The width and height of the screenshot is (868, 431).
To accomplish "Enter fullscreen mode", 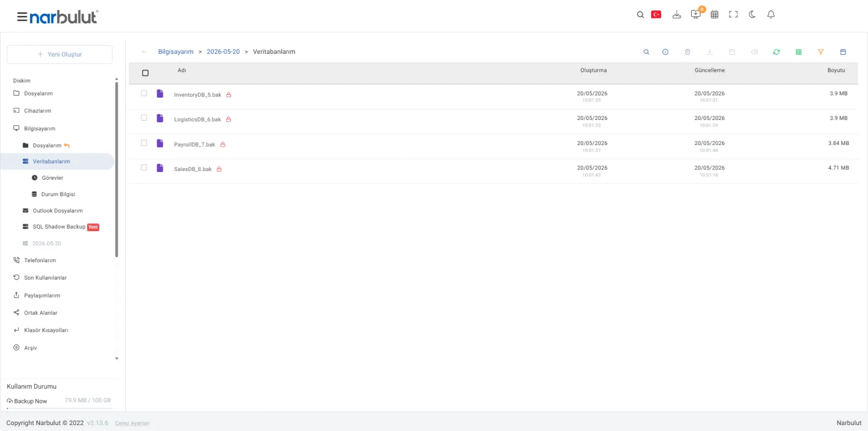I will (733, 15).
